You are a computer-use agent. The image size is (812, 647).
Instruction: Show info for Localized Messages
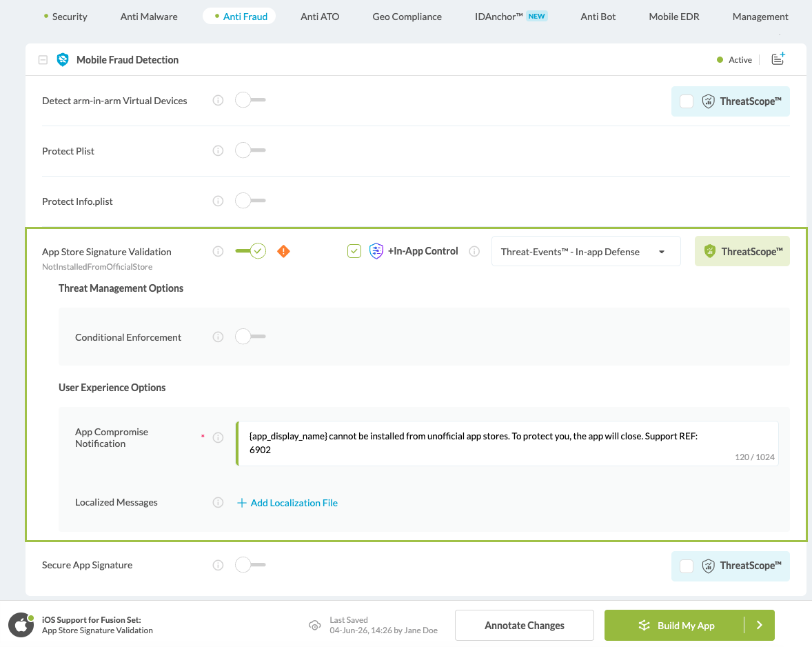218,502
